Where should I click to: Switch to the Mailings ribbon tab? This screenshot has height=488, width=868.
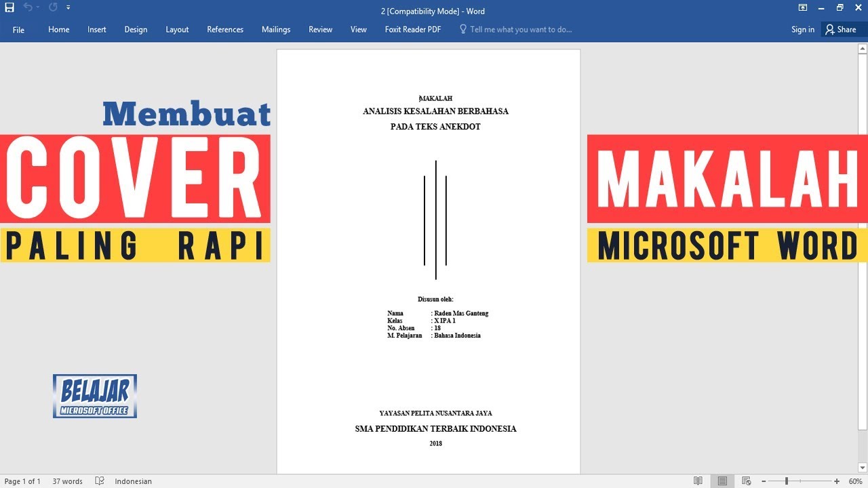(276, 30)
